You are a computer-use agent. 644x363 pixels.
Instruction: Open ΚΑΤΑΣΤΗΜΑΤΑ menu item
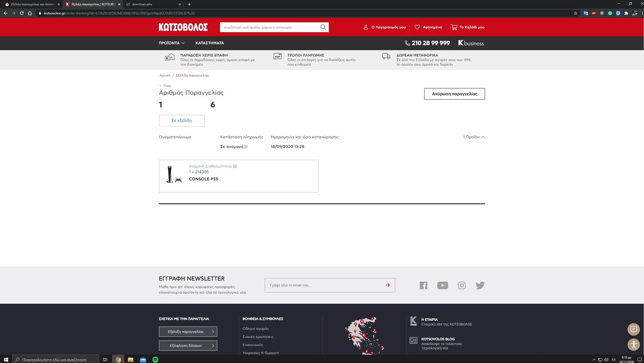click(x=210, y=43)
